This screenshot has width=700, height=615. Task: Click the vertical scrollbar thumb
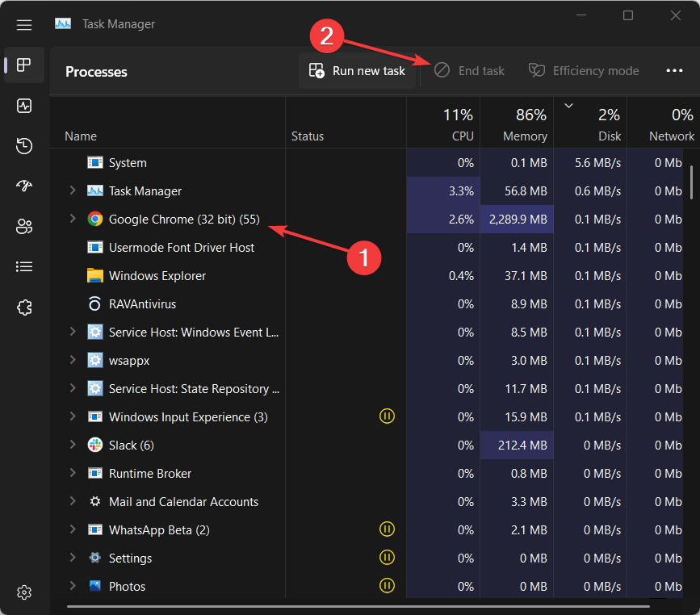691,182
